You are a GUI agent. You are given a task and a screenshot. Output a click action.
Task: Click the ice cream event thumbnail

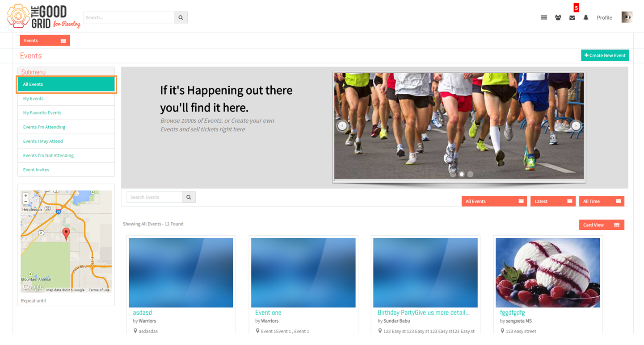pos(548,273)
